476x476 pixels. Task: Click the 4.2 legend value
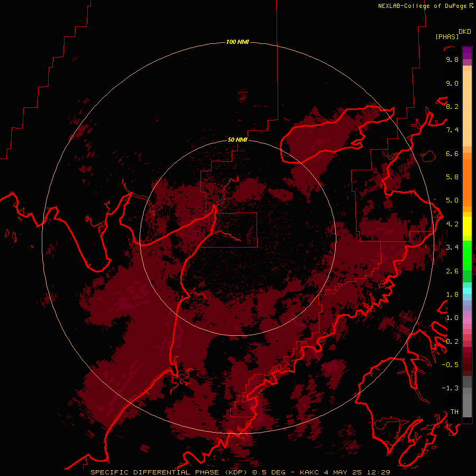452,224
